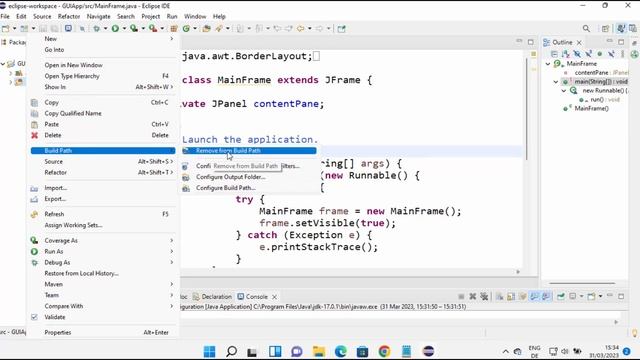Toggle Hide Fields in Outline toolbar
The image size is (640, 360).
(577, 54)
